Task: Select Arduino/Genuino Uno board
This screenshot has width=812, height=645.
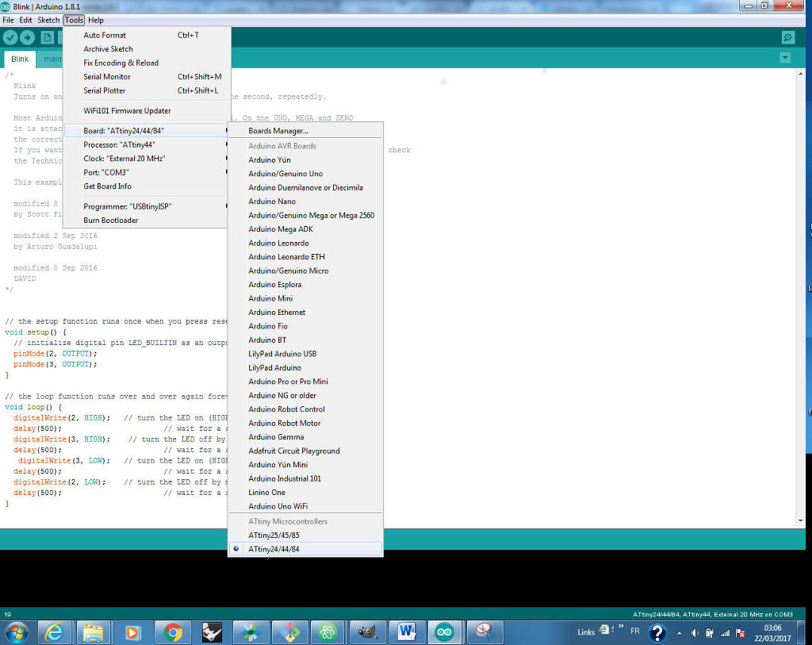Action: pos(305,174)
